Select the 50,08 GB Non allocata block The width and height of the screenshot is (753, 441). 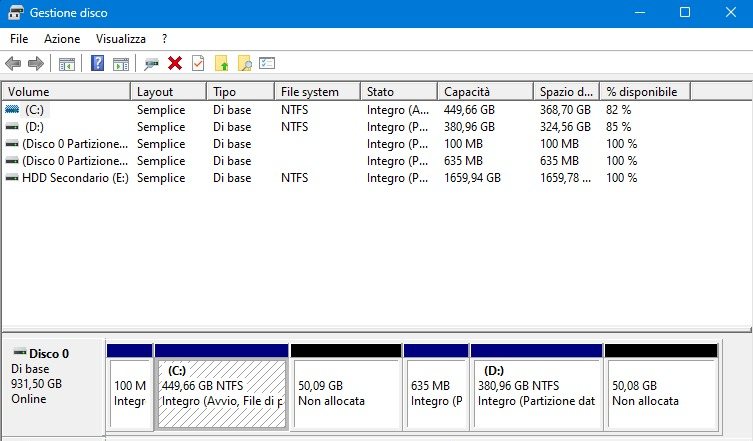[x=661, y=386]
